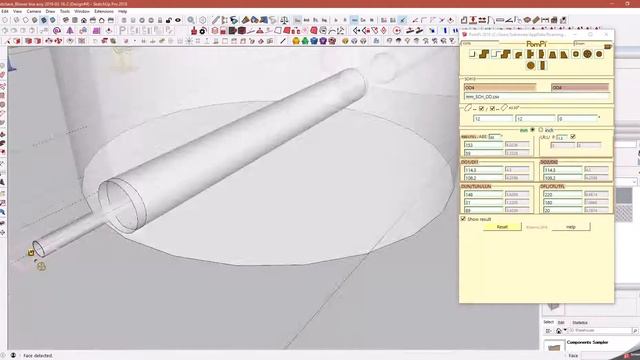Open the Draw menu
640x360 pixels.
[x=50, y=11]
